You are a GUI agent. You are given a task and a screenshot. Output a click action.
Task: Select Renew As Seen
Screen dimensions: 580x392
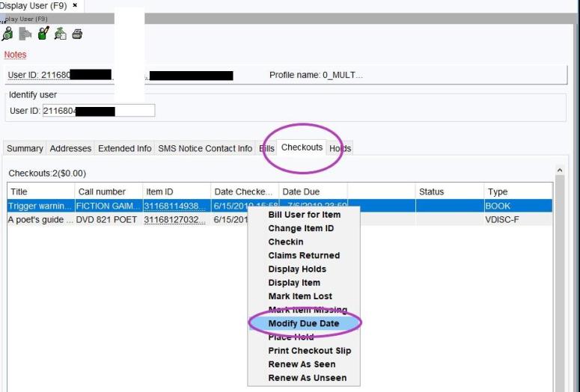click(x=304, y=364)
